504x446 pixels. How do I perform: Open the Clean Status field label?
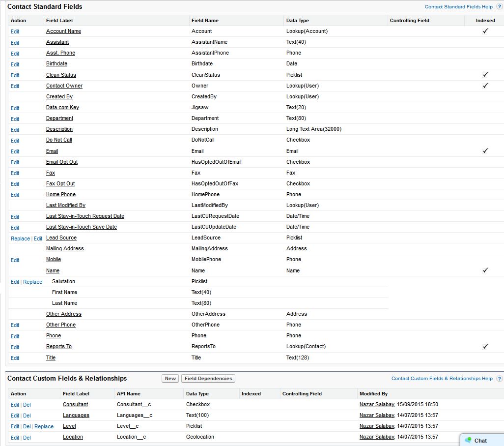(61, 75)
